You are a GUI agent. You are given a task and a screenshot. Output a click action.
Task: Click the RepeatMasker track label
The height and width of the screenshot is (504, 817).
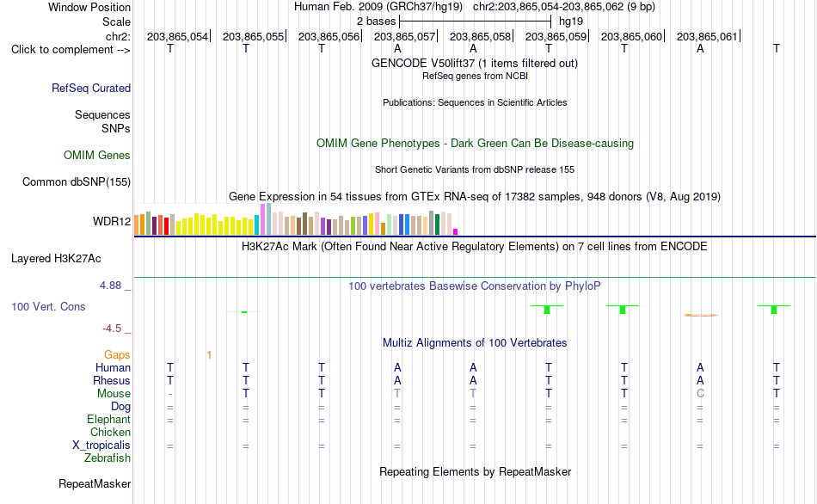(x=95, y=483)
